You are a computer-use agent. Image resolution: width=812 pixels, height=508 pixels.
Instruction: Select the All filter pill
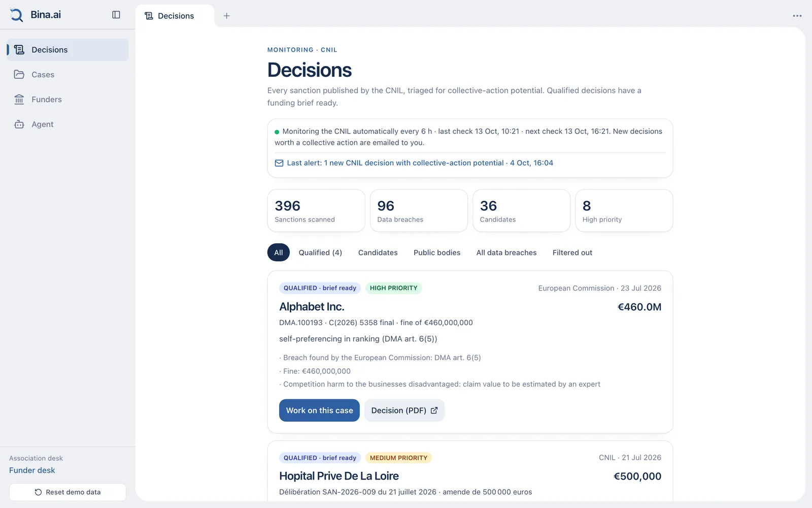coord(279,252)
